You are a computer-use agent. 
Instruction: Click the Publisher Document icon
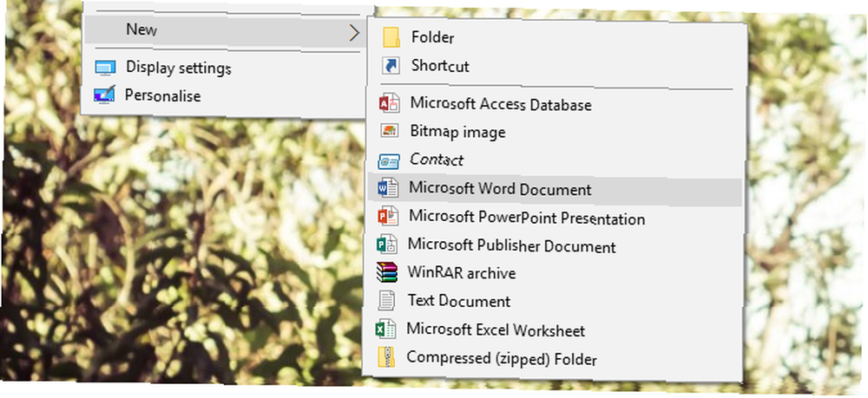point(387,245)
